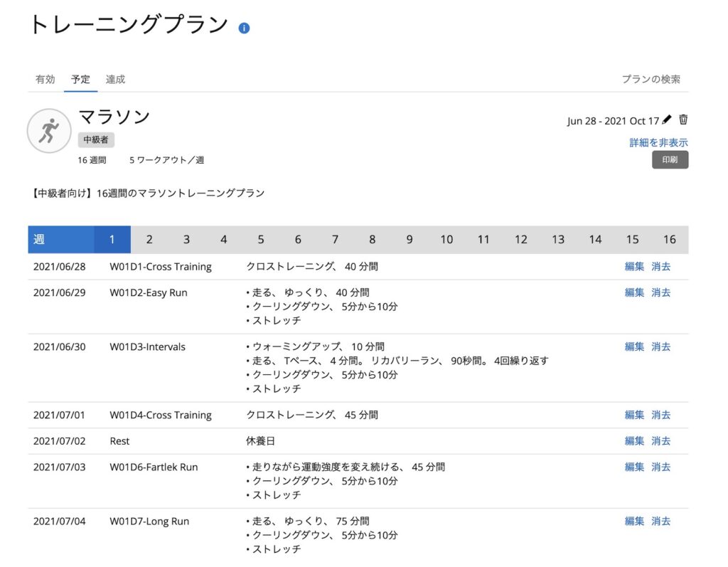Edit the W01D7-Long Run workout

pos(634,521)
